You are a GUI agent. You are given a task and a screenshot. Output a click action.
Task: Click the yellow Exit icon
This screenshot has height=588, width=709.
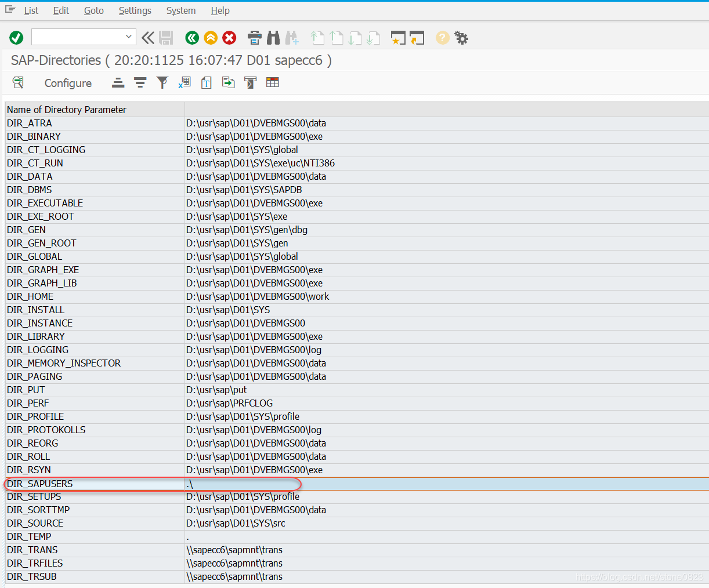point(211,38)
